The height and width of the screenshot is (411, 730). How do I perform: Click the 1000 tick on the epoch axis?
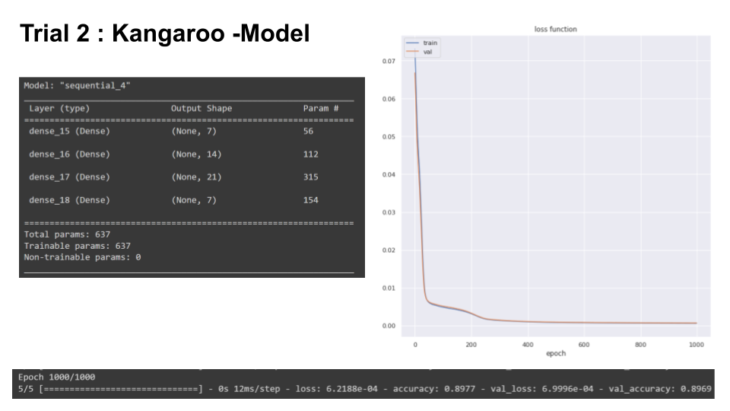click(x=695, y=342)
